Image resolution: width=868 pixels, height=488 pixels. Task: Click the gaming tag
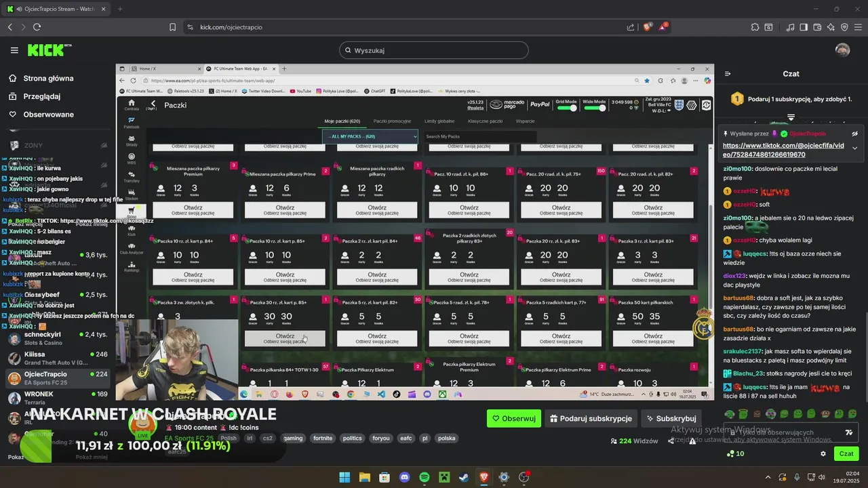293,438
